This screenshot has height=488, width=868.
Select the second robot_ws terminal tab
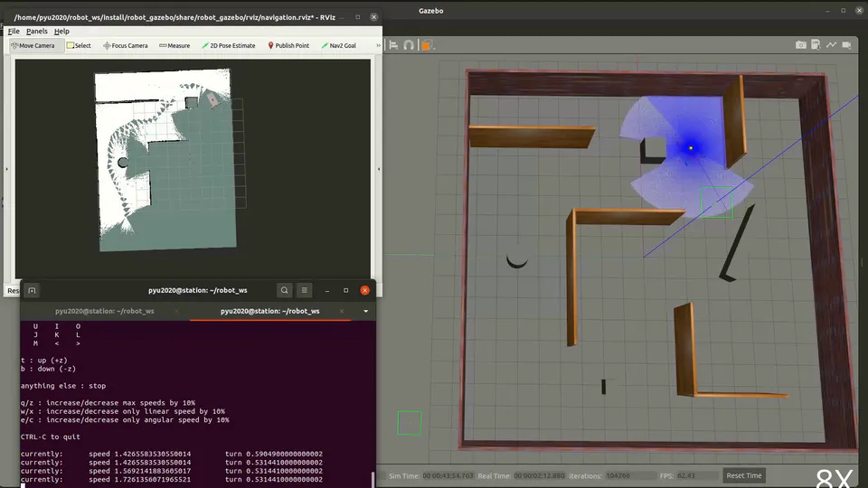pos(270,311)
